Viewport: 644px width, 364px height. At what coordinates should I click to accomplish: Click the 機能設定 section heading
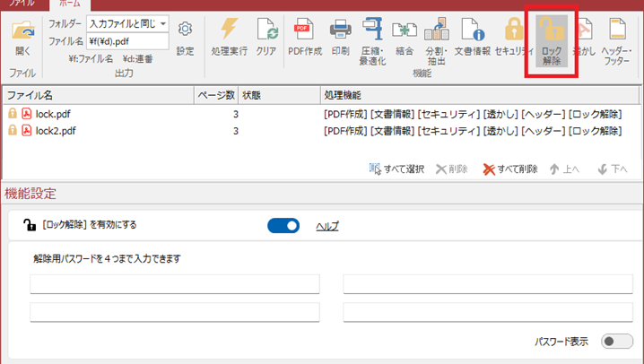[x=30, y=194]
